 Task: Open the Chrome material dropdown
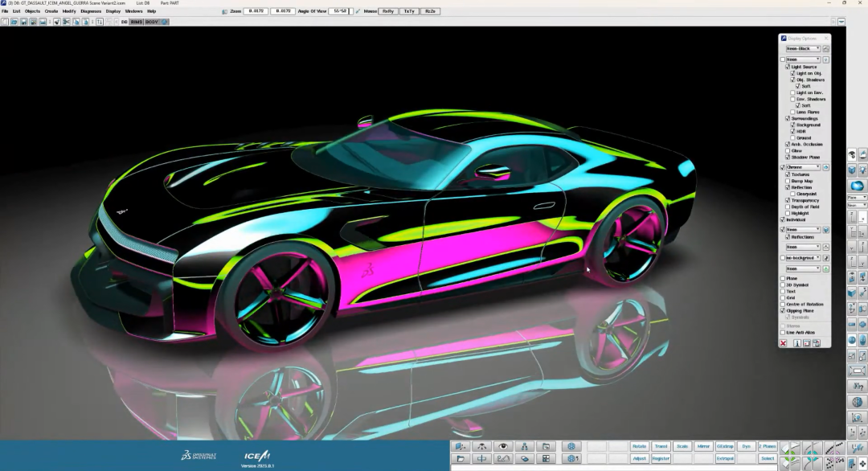coord(803,167)
